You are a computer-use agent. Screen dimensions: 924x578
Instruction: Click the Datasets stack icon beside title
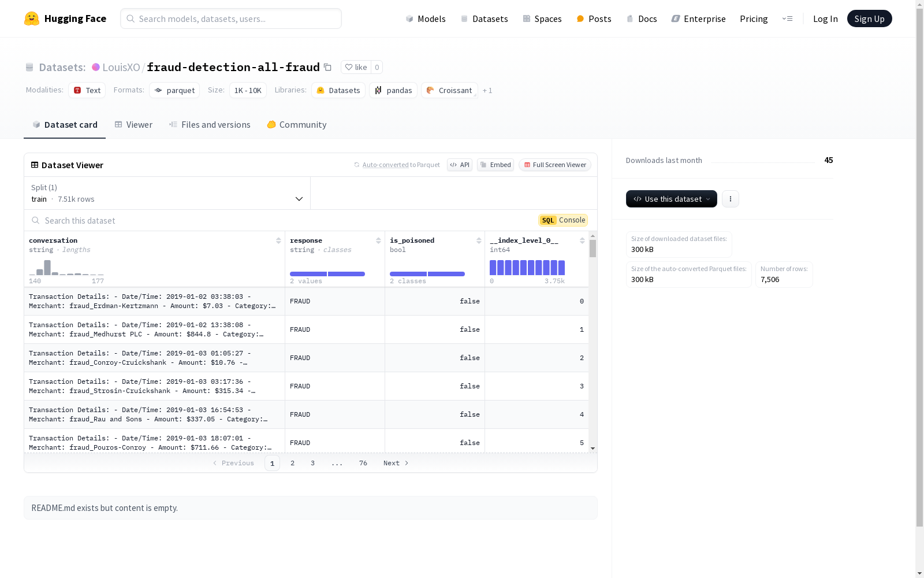[29, 67]
